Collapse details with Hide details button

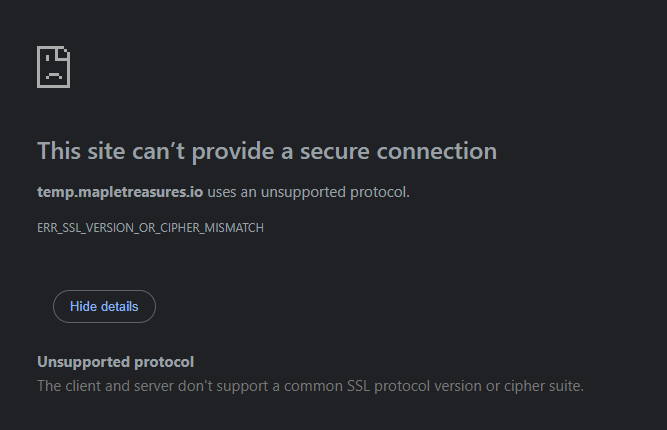point(104,307)
